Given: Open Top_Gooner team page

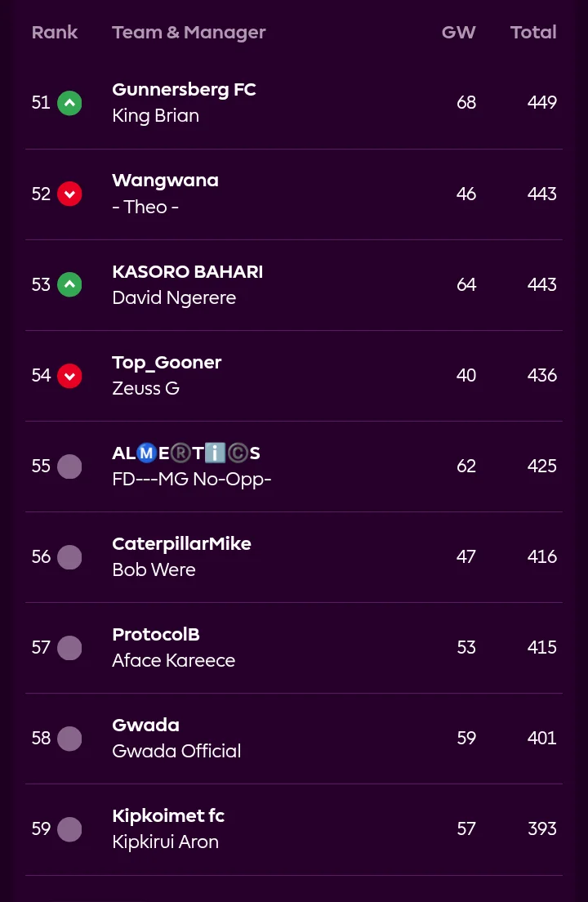Looking at the screenshot, I should [x=167, y=362].
